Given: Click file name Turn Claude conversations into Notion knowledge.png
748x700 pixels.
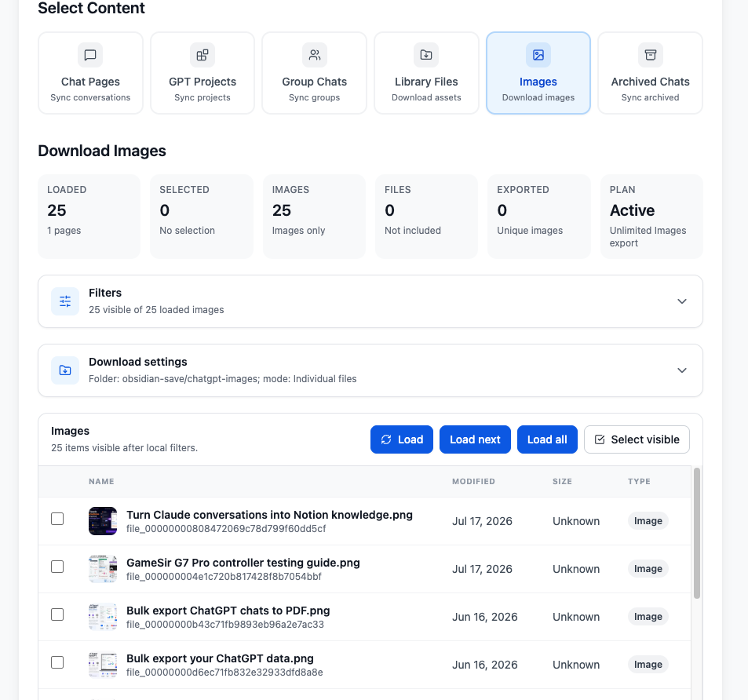Looking at the screenshot, I should coord(269,515).
